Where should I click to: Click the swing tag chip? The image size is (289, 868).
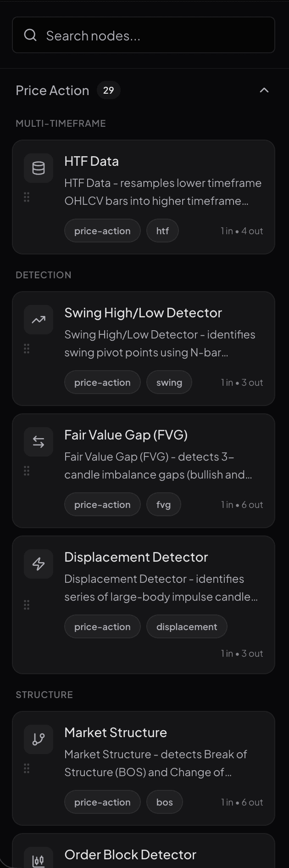169,383
